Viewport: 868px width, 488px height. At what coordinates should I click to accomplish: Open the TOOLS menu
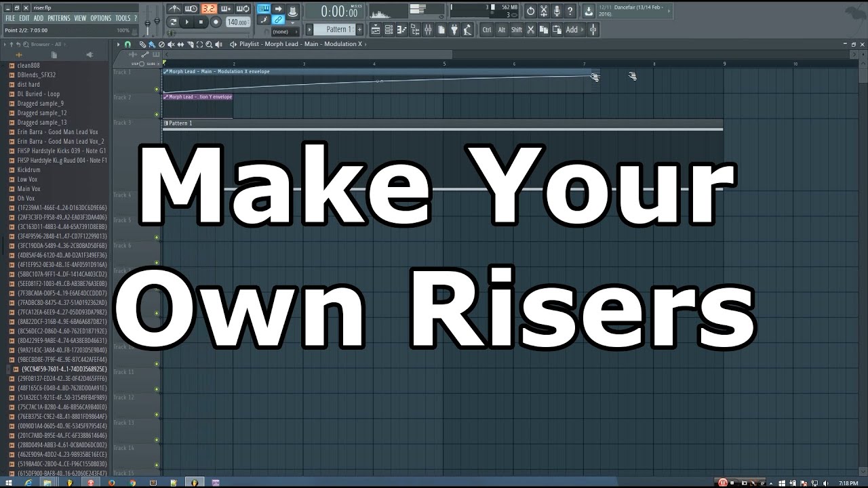point(123,18)
